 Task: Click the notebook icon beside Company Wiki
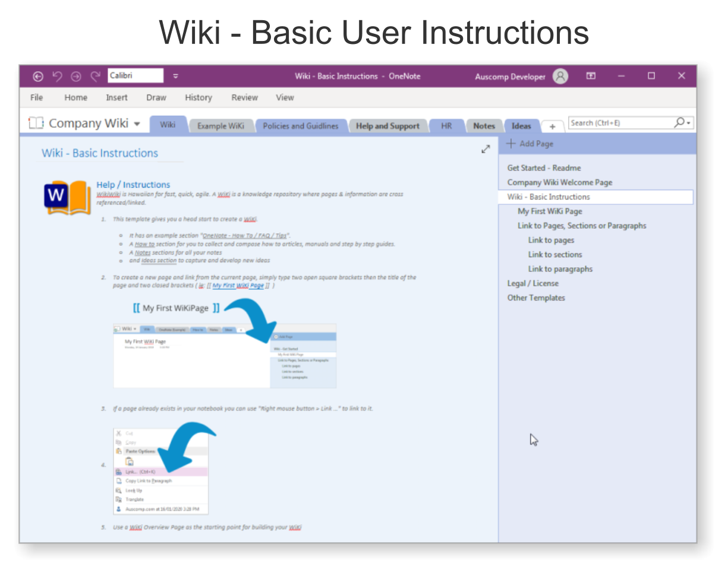pos(36,123)
